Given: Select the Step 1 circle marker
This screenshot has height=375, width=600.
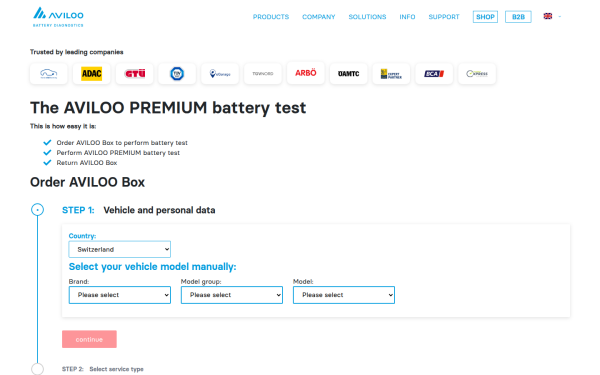Looking at the screenshot, I should pyautogui.click(x=38, y=210).
